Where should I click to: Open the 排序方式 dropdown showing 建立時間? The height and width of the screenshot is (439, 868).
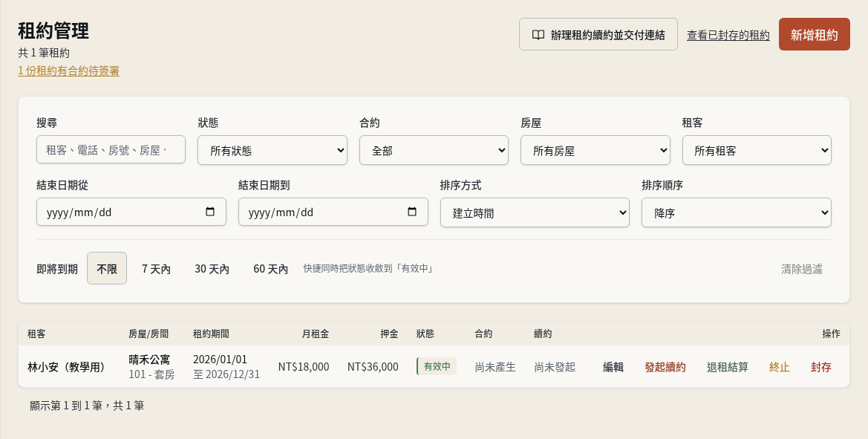[x=535, y=212]
